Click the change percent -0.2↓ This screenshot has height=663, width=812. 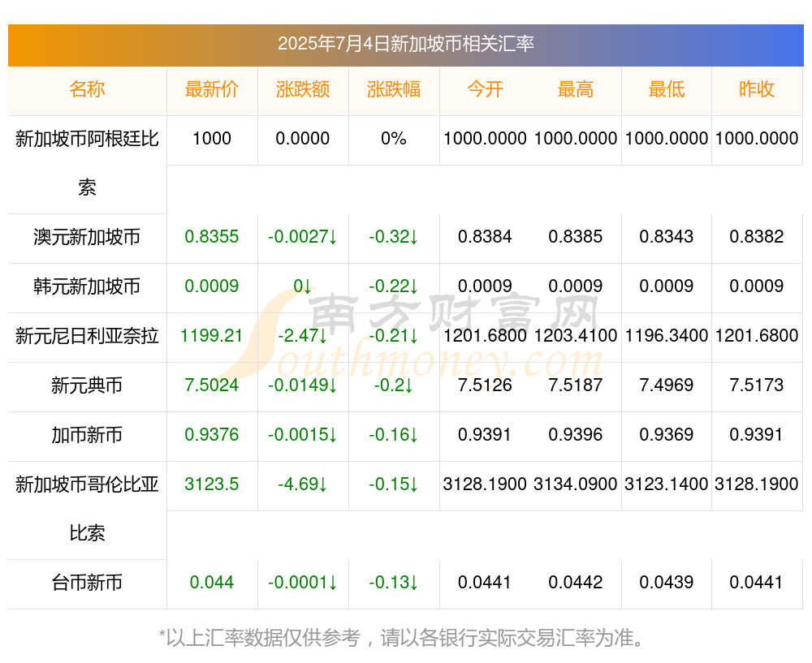tap(394, 385)
